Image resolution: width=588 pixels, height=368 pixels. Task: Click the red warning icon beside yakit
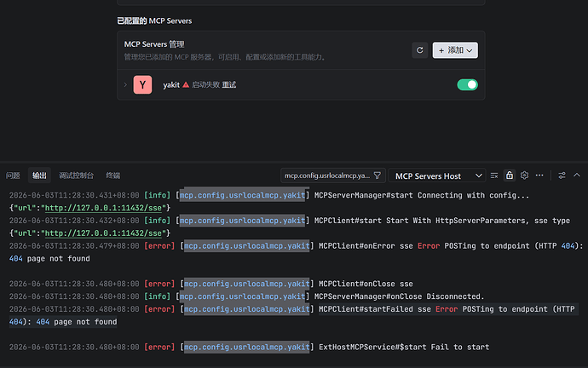(x=186, y=84)
